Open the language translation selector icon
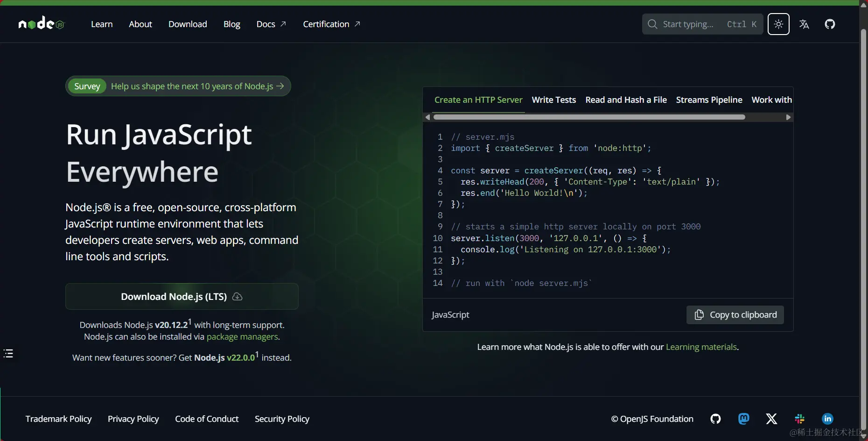Screen dimensions: 868x441 [804, 24]
